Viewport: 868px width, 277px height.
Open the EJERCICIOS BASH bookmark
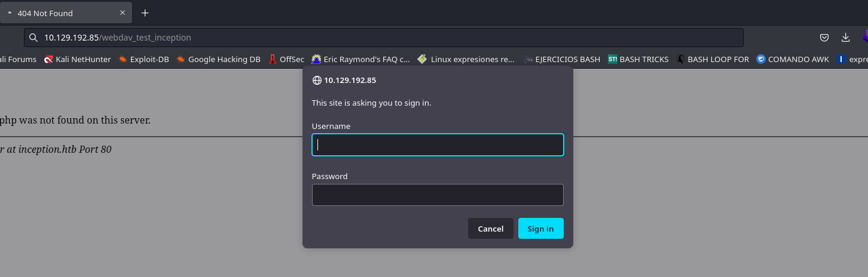click(561, 59)
